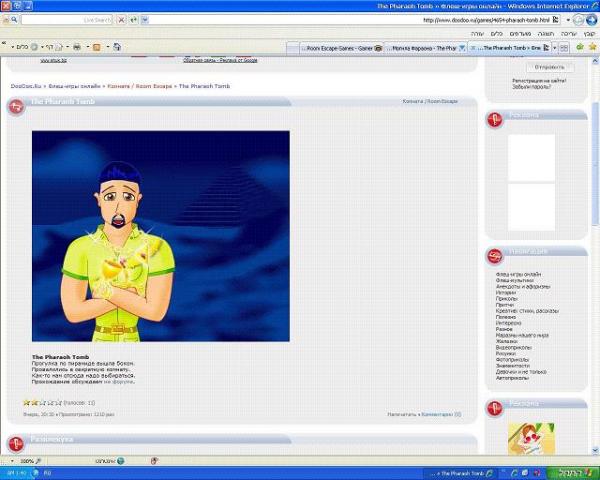
Task: Open the קובץ menu
Action: (589, 34)
